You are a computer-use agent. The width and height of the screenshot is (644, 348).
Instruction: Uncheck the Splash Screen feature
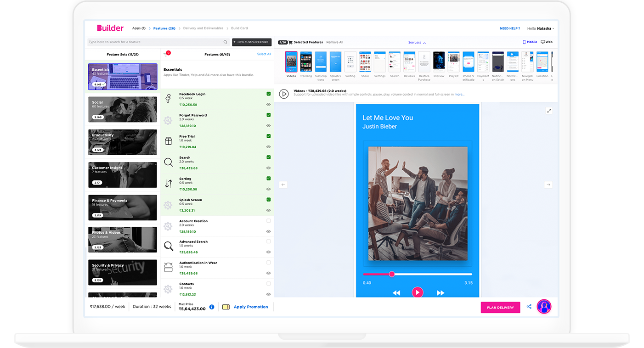[269, 199]
